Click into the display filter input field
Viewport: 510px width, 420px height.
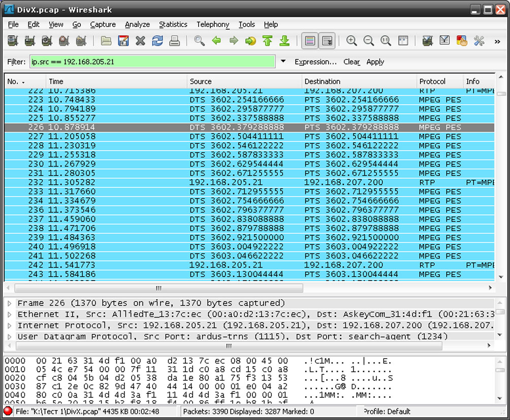[x=152, y=61]
